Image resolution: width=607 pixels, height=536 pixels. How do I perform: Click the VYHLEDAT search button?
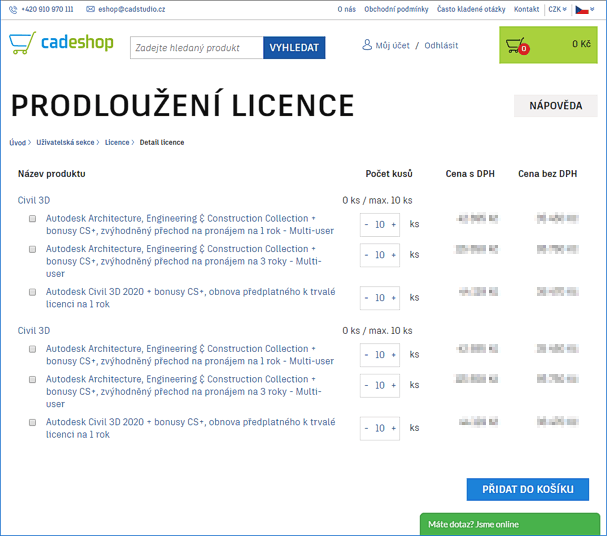[x=294, y=48]
